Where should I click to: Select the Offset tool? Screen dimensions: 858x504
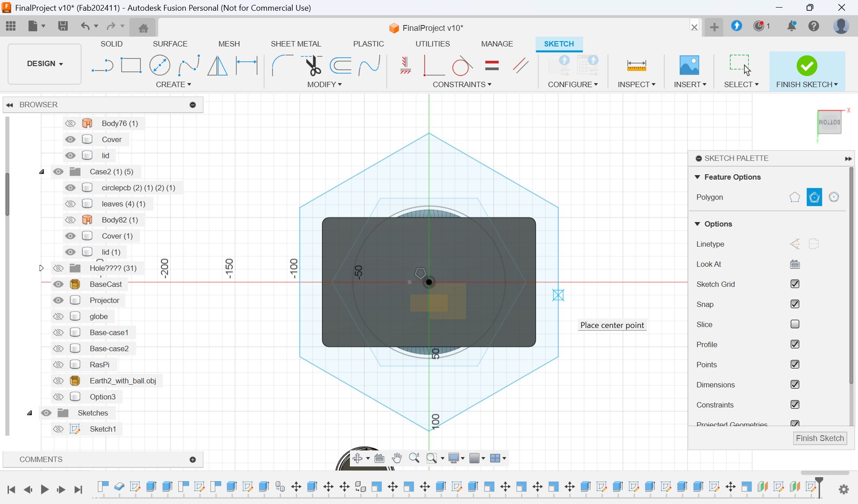(x=341, y=66)
